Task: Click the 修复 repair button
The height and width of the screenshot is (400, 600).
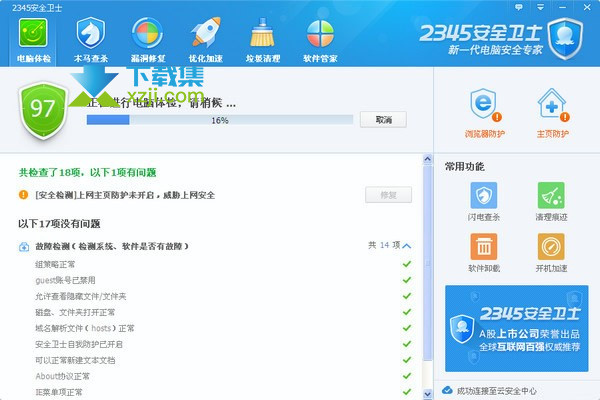Action: 388,195
